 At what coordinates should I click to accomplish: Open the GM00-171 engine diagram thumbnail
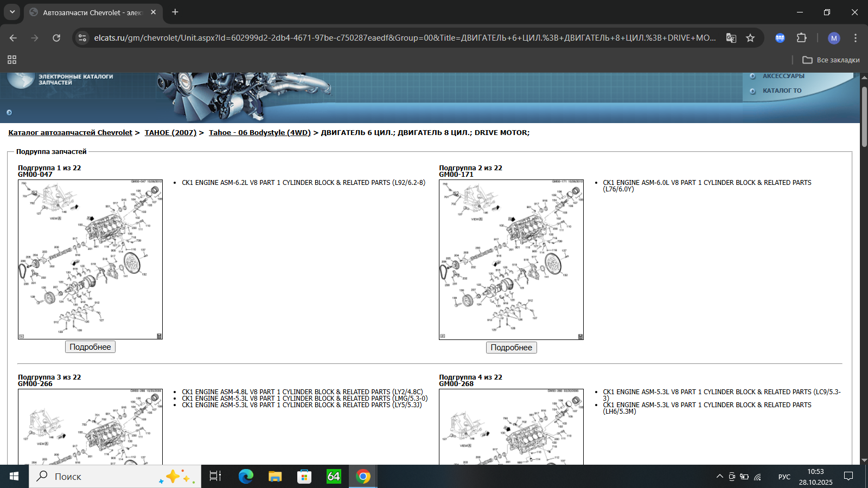(x=511, y=260)
